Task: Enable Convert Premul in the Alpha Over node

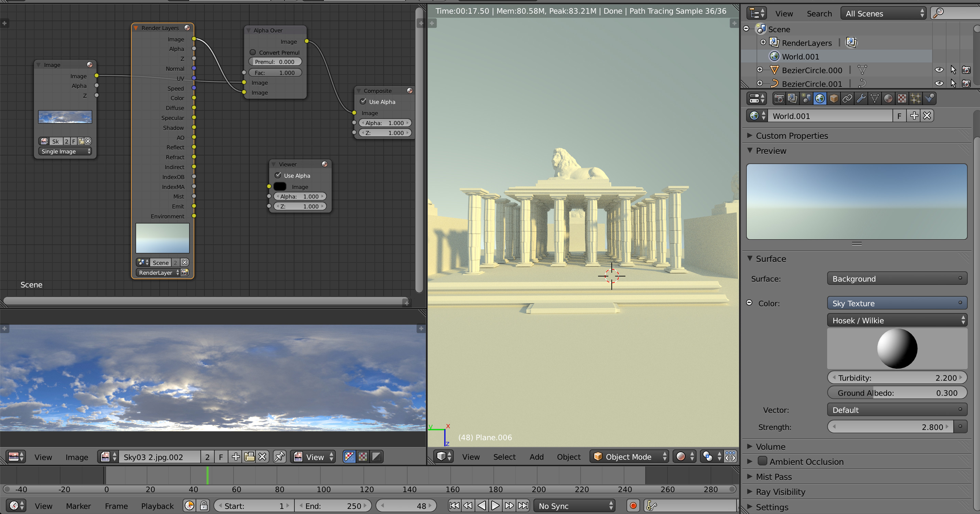Action: pos(253,53)
